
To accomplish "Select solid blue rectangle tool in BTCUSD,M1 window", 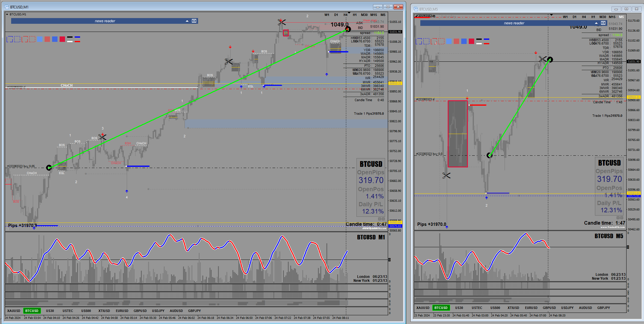I will [x=10, y=39].
